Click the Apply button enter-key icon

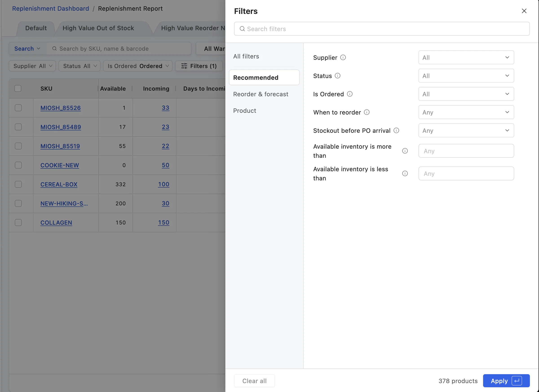(517, 381)
